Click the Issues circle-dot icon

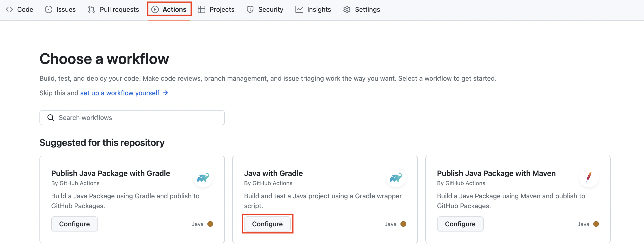coord(49,9)
